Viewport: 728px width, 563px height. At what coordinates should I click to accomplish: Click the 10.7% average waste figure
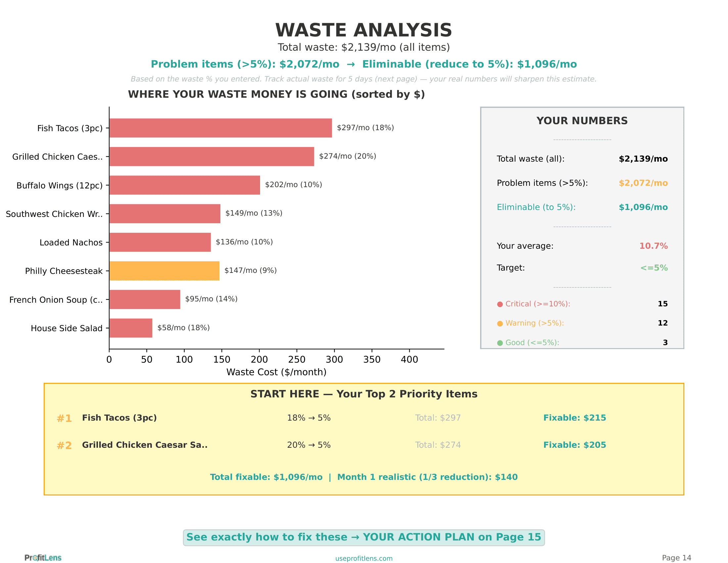coord(653,246)
